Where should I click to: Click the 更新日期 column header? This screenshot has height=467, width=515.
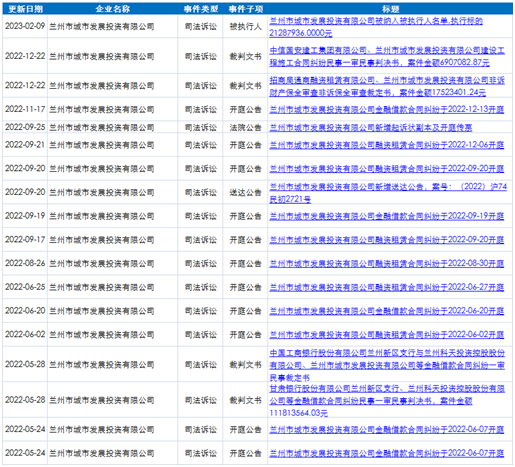(x=25, y=9)
